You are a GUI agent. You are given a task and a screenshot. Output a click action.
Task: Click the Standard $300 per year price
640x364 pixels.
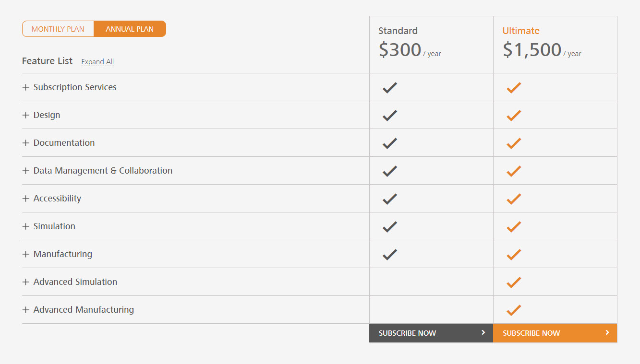[410, 50]
